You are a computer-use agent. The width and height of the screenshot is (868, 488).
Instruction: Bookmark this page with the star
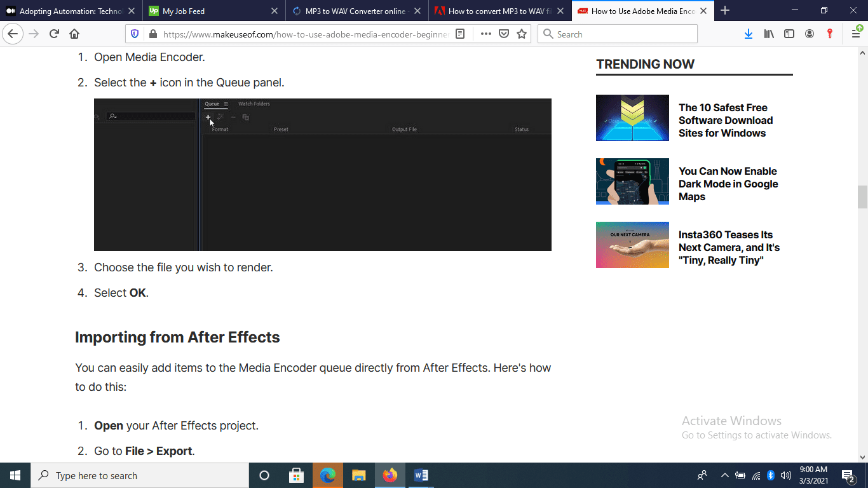[522, 34]
